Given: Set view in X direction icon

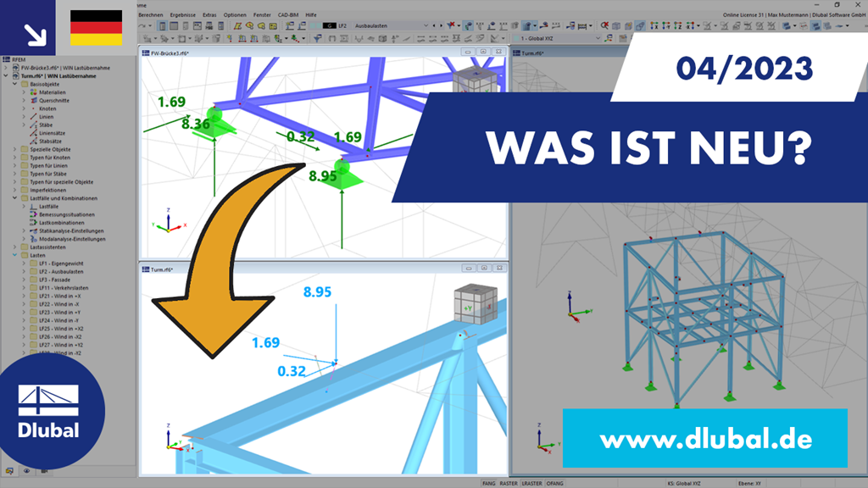Looking at the screenshot, I should point(654,25).
